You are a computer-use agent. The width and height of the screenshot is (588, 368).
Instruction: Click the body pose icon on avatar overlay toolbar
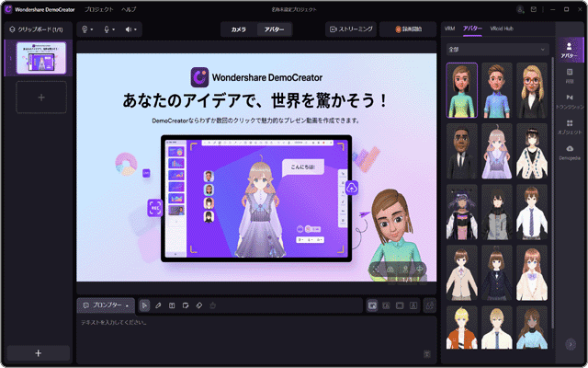pos(405,269)
